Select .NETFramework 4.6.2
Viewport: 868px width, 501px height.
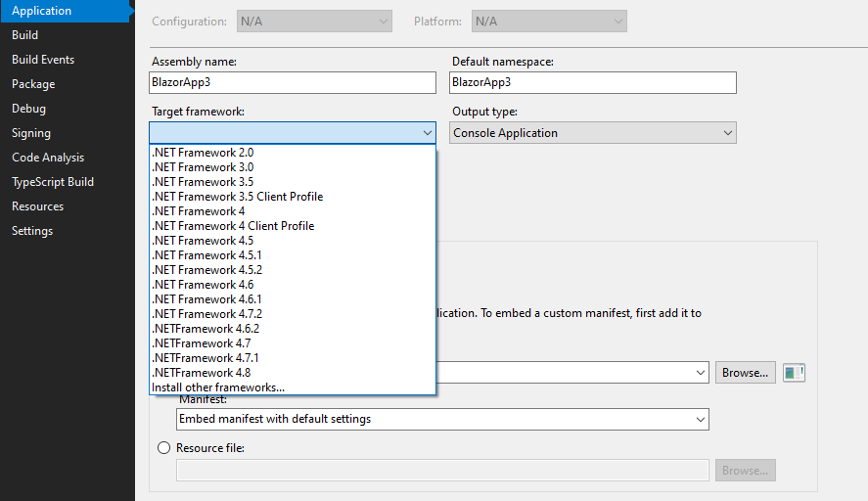[x=293, y=328]
